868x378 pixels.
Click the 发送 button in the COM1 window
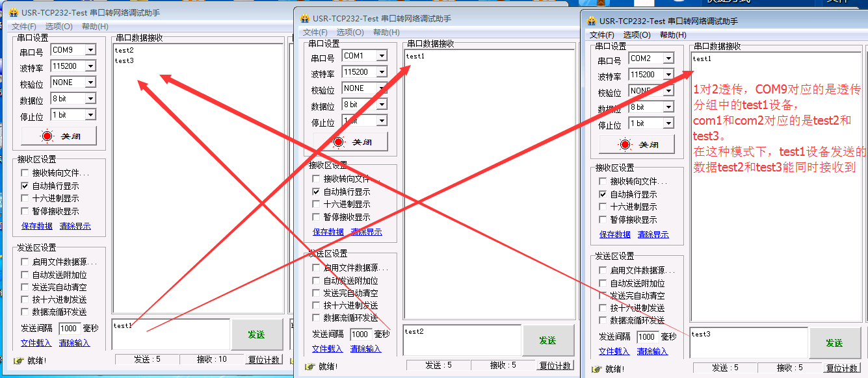tap(548, 340)
